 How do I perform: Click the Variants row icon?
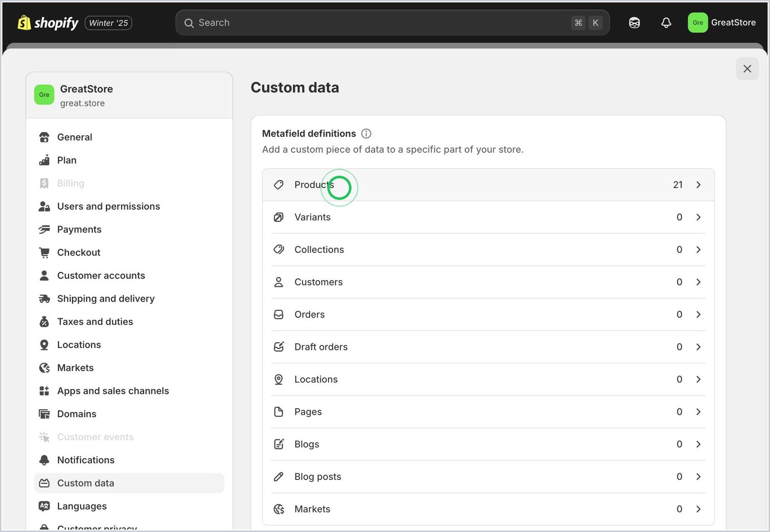pos(279,217)
